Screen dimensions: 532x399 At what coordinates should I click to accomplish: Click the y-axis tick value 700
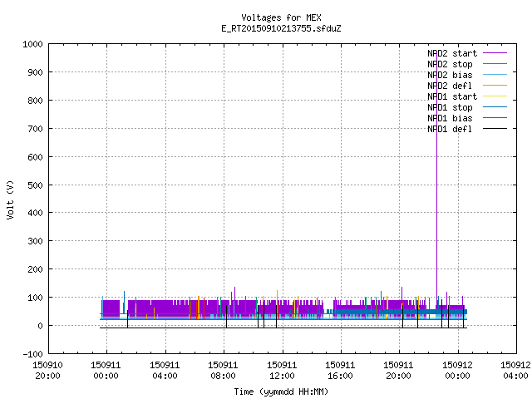pos(35,129)
